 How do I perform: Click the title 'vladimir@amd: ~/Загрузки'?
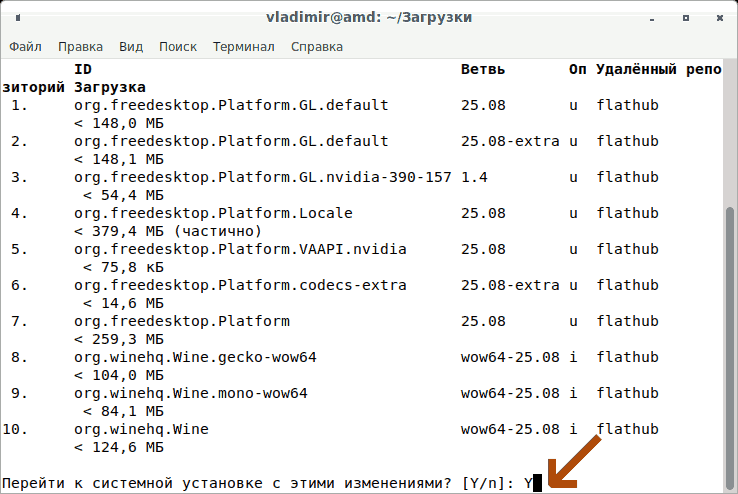click(369, 18)
